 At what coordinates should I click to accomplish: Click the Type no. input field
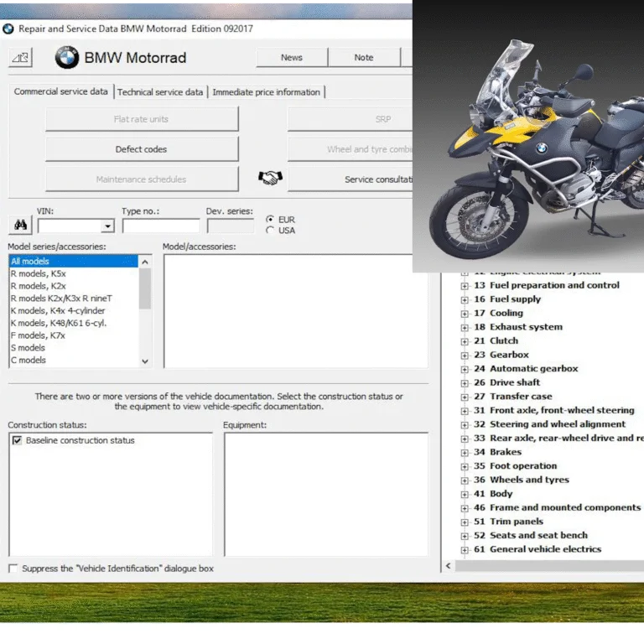[x=161, y=226]
